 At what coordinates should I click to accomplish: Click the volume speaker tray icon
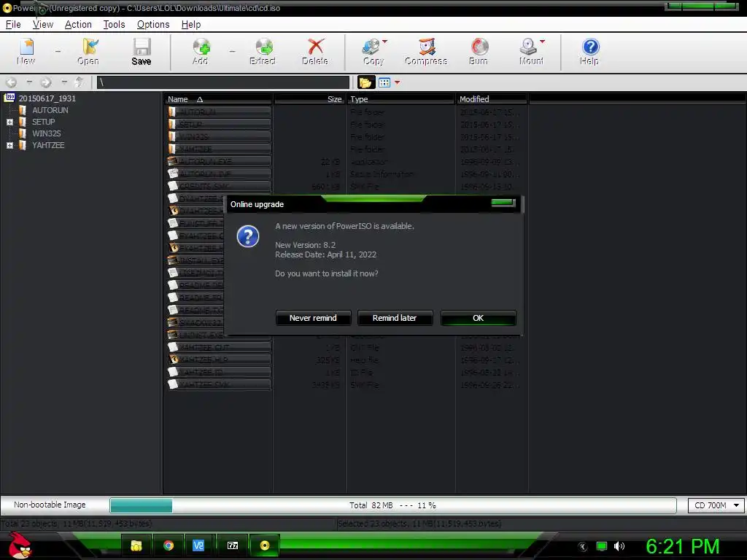[x=619, y=546]
